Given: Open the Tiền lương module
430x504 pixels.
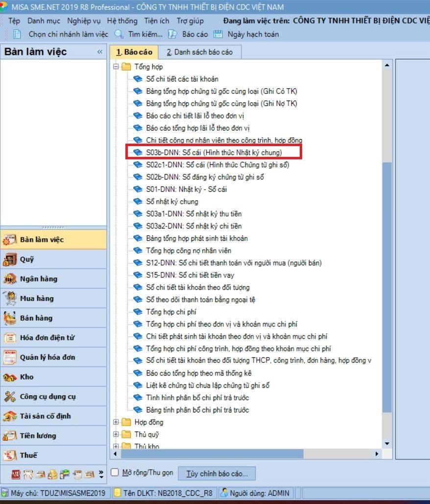Looking at the screenshot, I should click(x=53, y=436).
